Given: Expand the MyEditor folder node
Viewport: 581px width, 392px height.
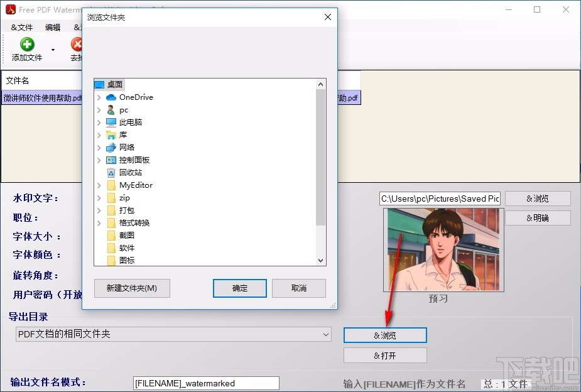Looking at the screenshot, I should [99, 185].
